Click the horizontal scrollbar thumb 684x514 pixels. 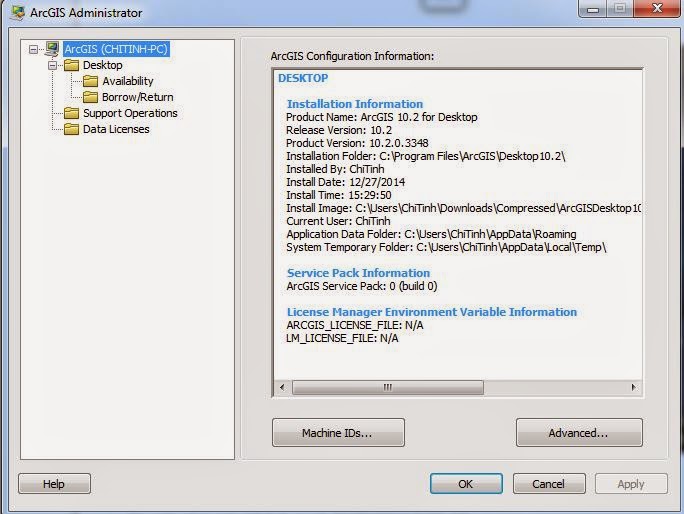click(x=388, y=387)
